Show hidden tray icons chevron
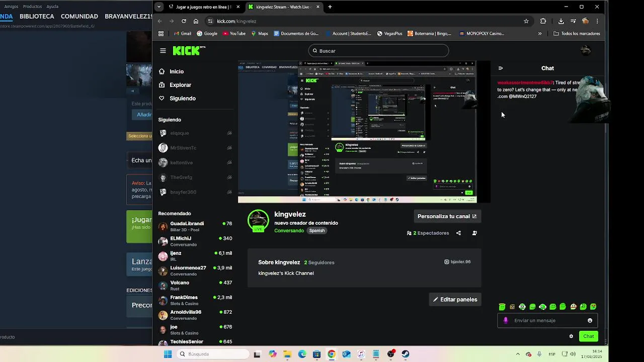 click(x=517, y=354)
